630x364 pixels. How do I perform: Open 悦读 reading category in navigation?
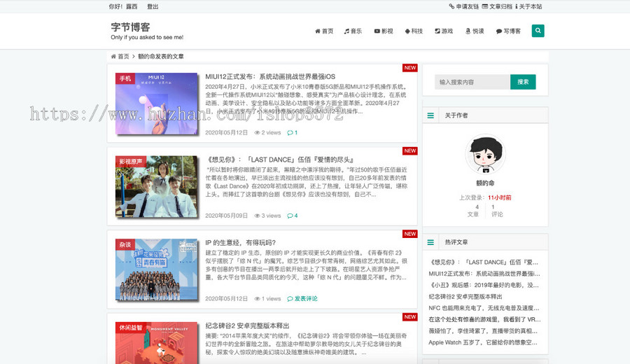[x=475, y=31]
